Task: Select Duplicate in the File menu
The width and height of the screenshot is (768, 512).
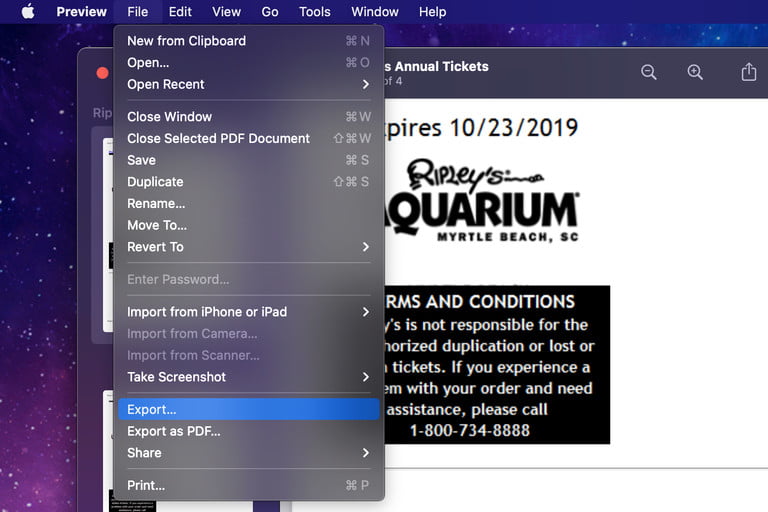Action: tap(248, 182)
